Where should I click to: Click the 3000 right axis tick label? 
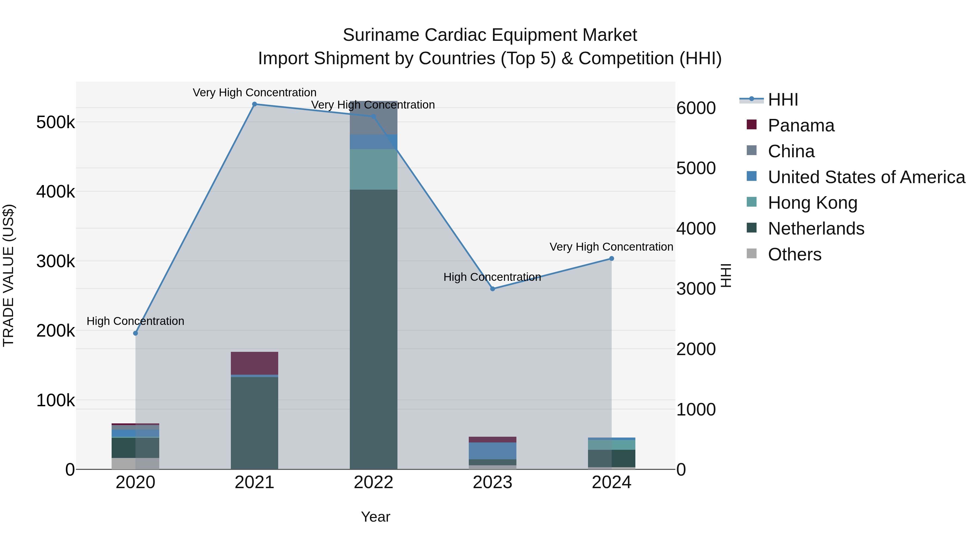[696, 289]
